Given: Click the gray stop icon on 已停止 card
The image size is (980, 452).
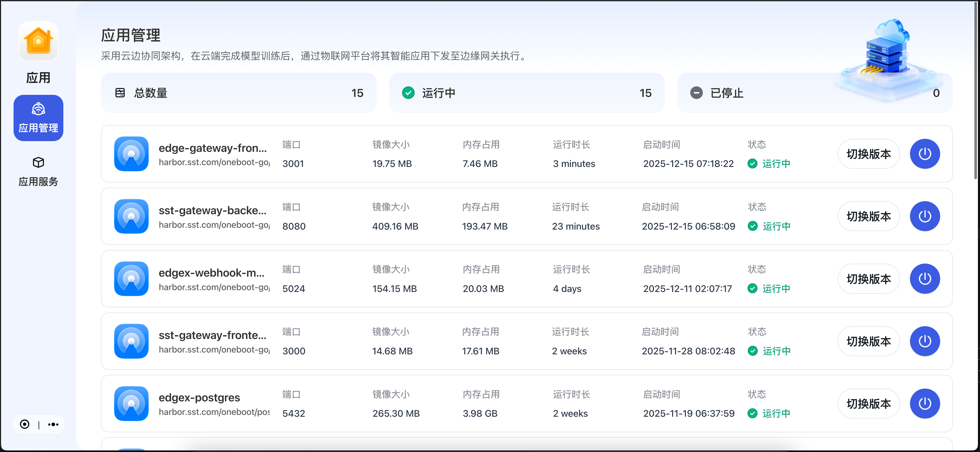Looking at the screenshot, I should (x=697, y=93).
